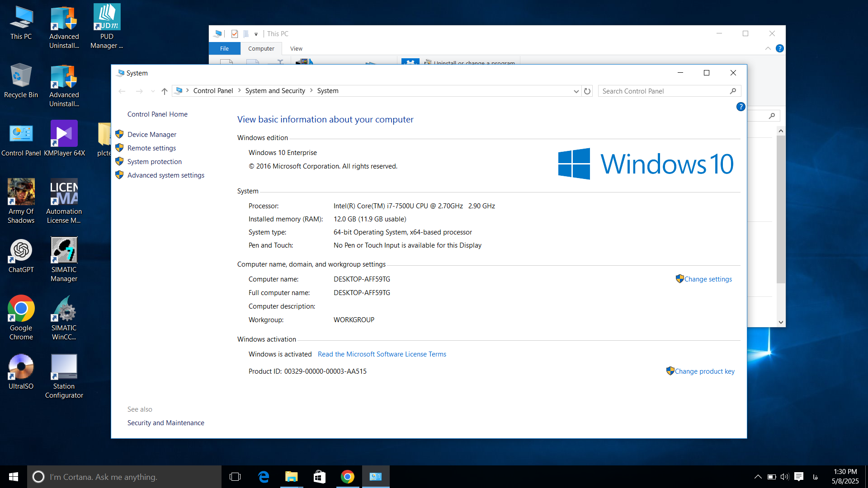Expand the address bar history dropdown
Image resolution: width=868 pixels, height=488 pixels.
tap(576, 91)
